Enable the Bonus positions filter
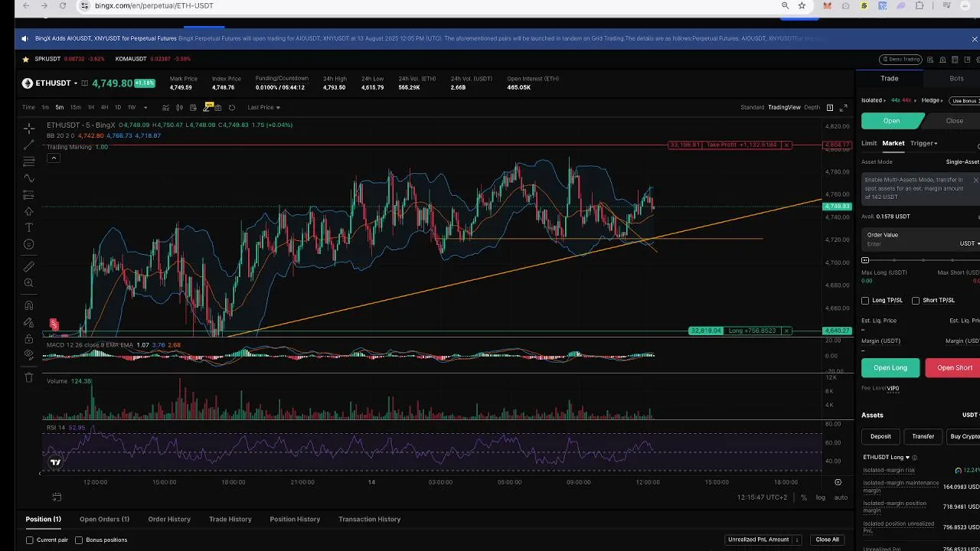The height and width of the screenshot is (551, 980). pyautogui.click(x=79, y=540)
